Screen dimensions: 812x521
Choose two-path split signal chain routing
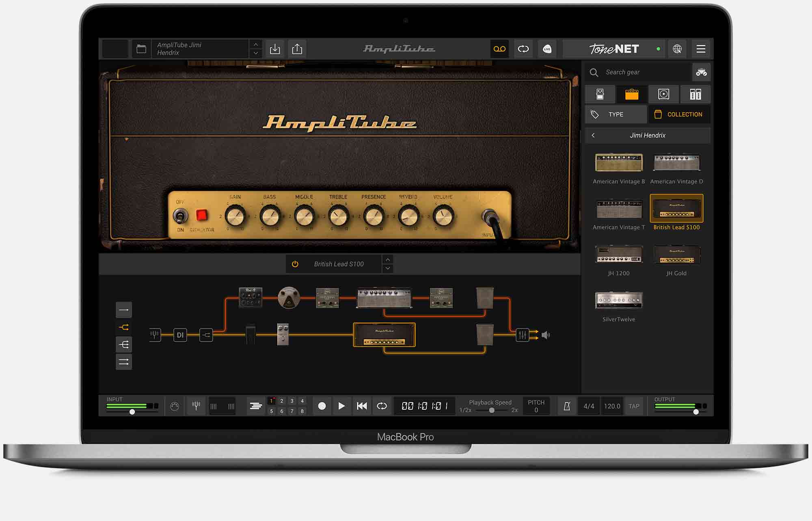(124, 327)
